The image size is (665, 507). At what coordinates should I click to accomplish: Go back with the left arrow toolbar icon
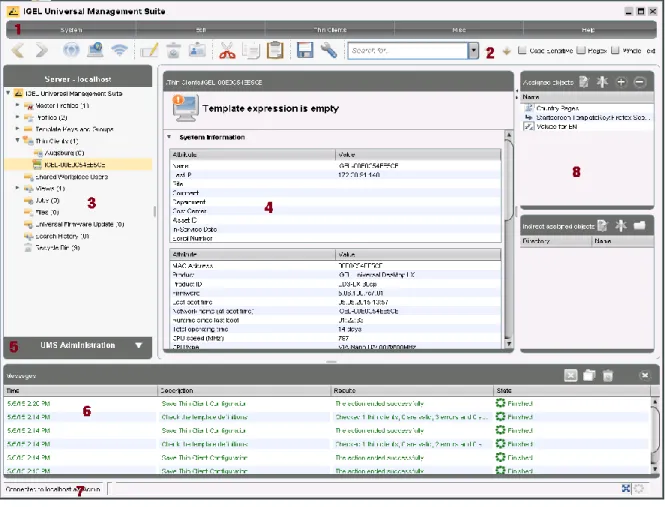[x=17, y=50]
